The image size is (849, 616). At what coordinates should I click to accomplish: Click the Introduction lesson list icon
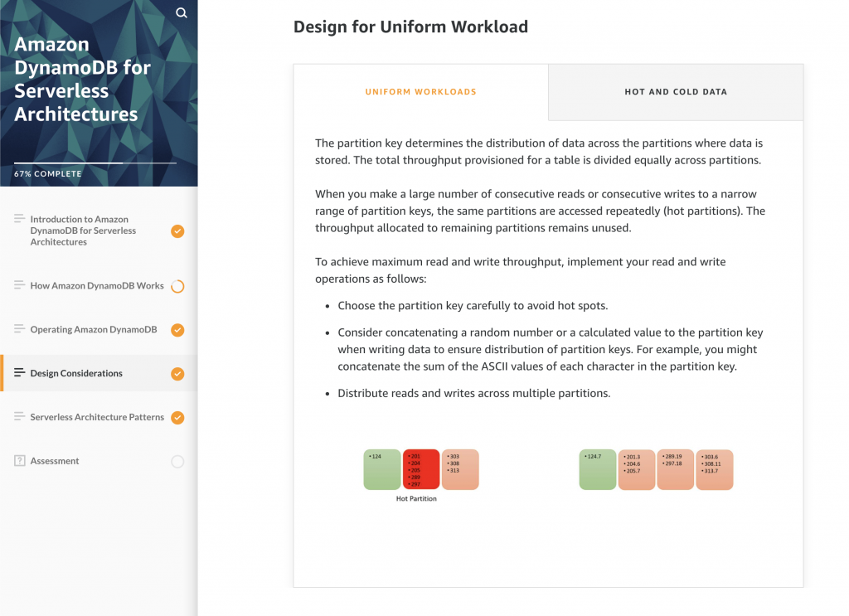[19, 219]
